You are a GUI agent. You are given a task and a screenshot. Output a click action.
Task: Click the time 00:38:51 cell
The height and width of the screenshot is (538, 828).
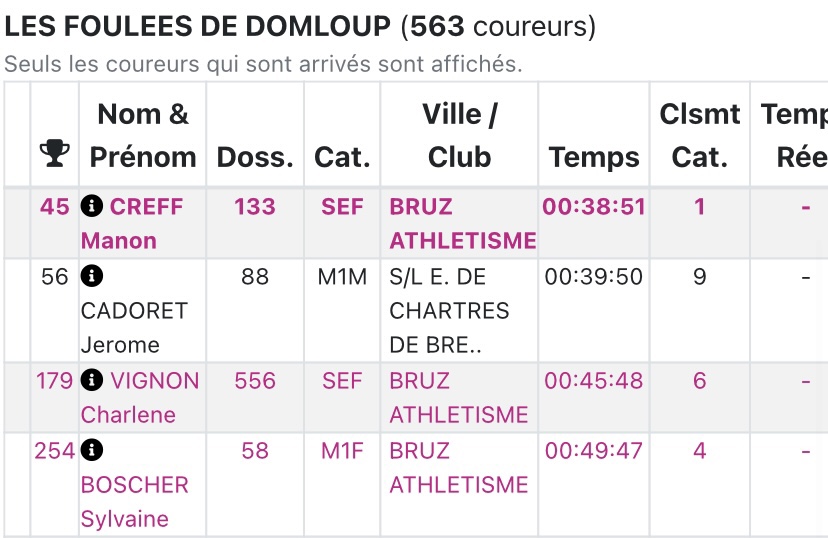click(x=594, y=207)
